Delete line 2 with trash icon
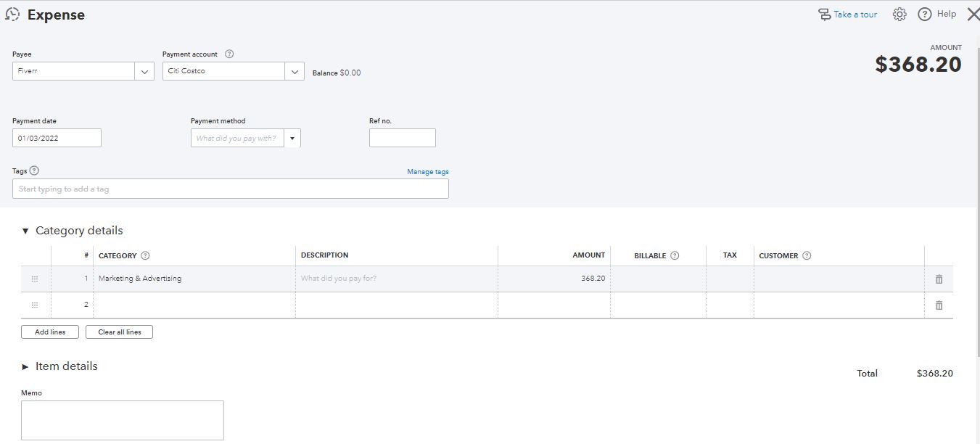Image resolution: width=980 pixels, height=444 pixels. [x=939, y=305]
